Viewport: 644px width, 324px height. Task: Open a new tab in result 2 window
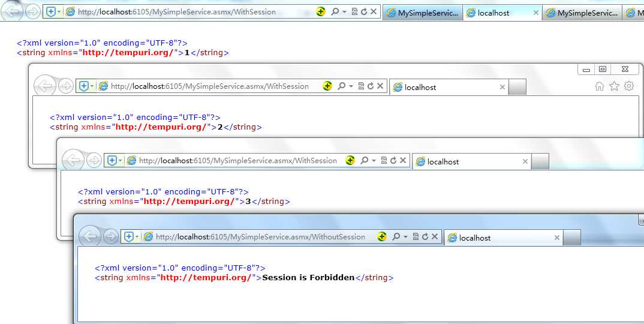pos(517,87)
